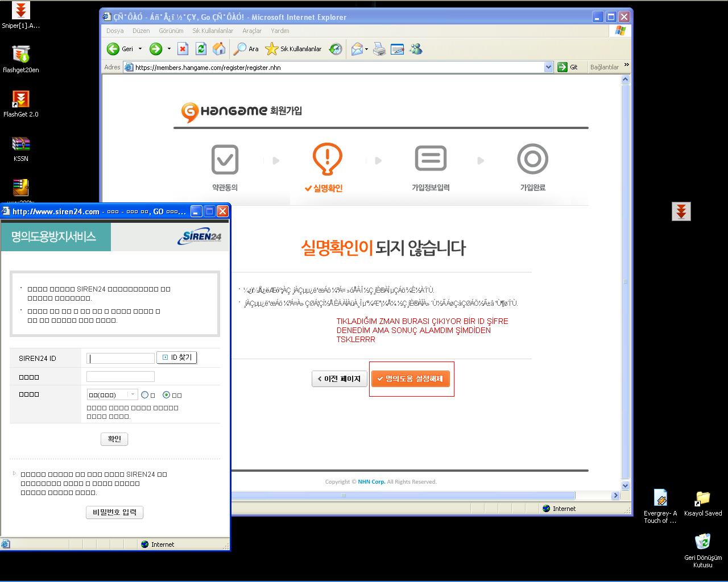
Task: Click the History clock toolbar icon
Action: 336,49
